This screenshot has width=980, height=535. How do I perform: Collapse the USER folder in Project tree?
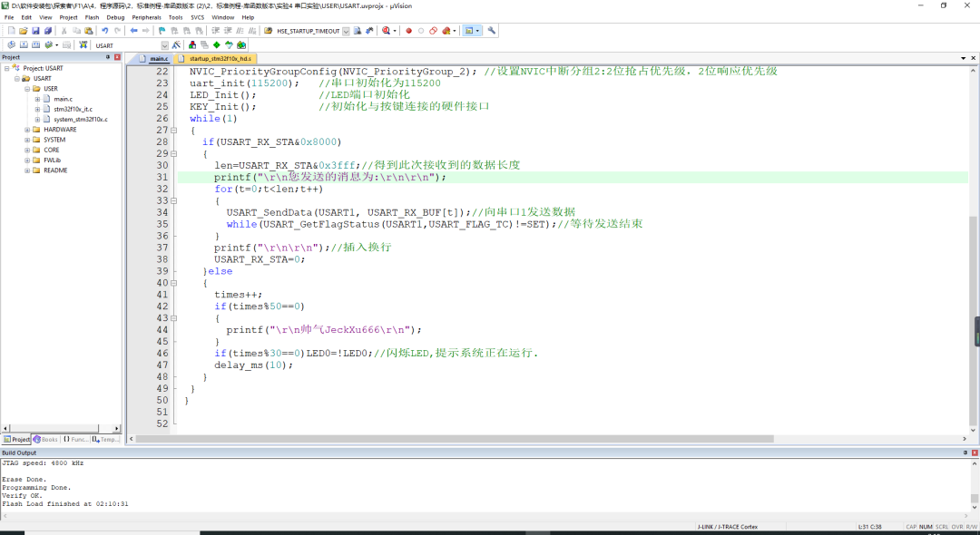(x=26, y=88)
